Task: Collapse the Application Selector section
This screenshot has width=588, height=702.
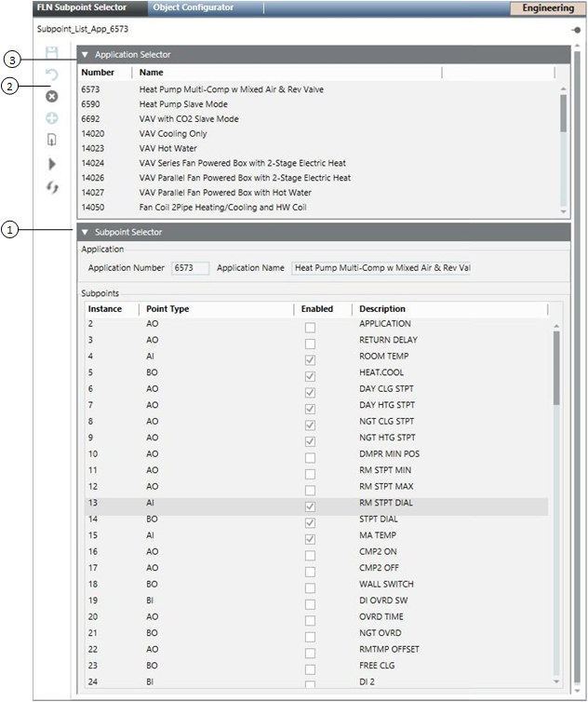Action: [86, 55]
